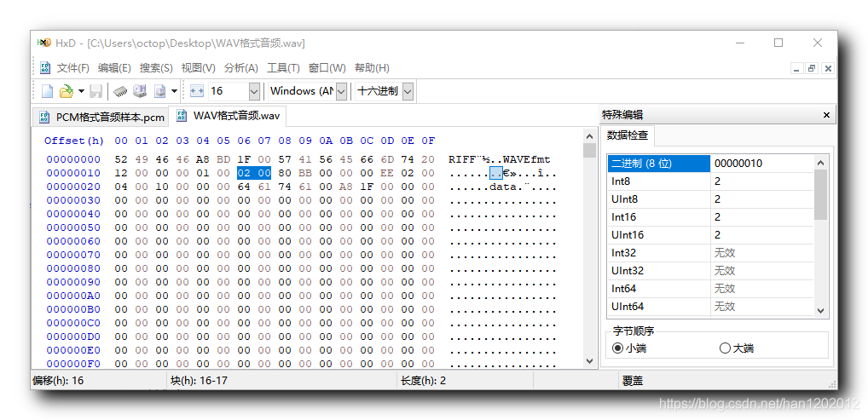Open the 帮助(H) menu
The image size is (868, 420).
click(x=372, y=68)
